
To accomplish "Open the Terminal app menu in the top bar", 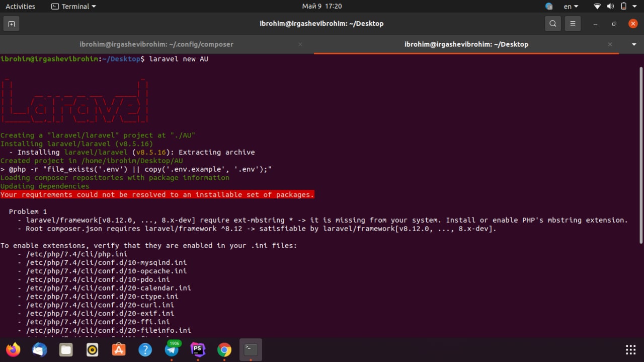I will [x=73, y=7].
